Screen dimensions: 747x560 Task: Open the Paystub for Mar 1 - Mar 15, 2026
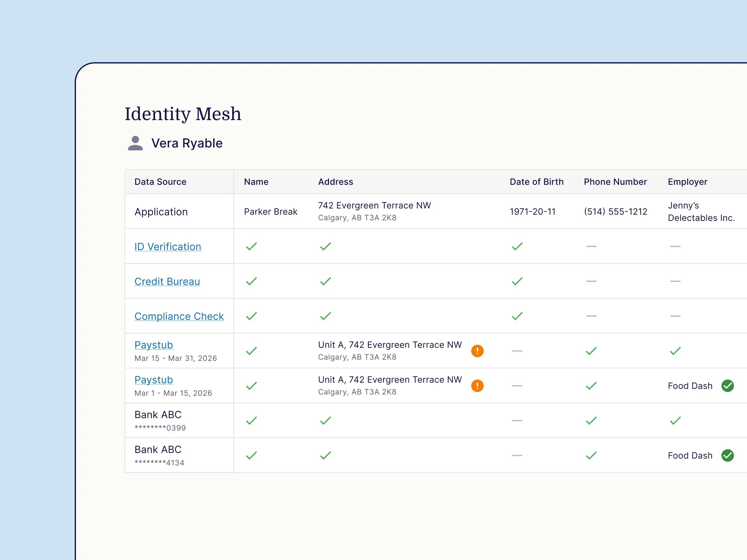(154, 380)
